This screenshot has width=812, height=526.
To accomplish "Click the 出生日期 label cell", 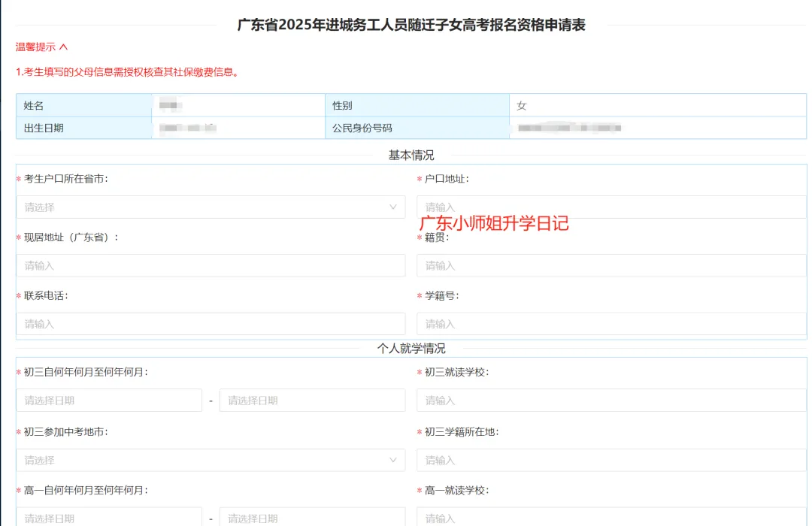I will (x=84, y=128).
